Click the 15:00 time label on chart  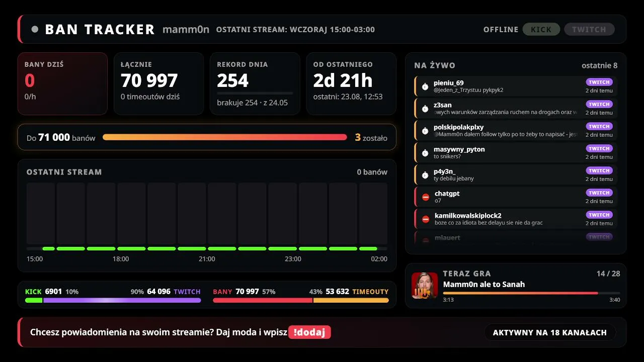tap(35, 259)
